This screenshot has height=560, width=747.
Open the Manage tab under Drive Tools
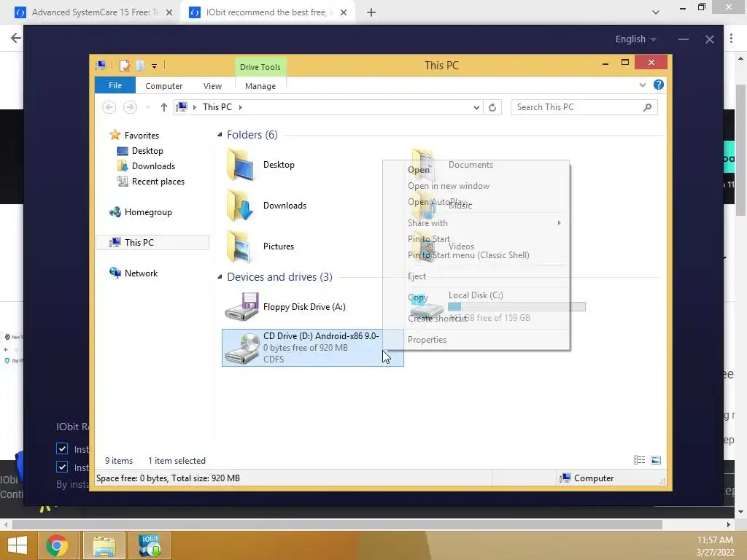coord(260,86)
